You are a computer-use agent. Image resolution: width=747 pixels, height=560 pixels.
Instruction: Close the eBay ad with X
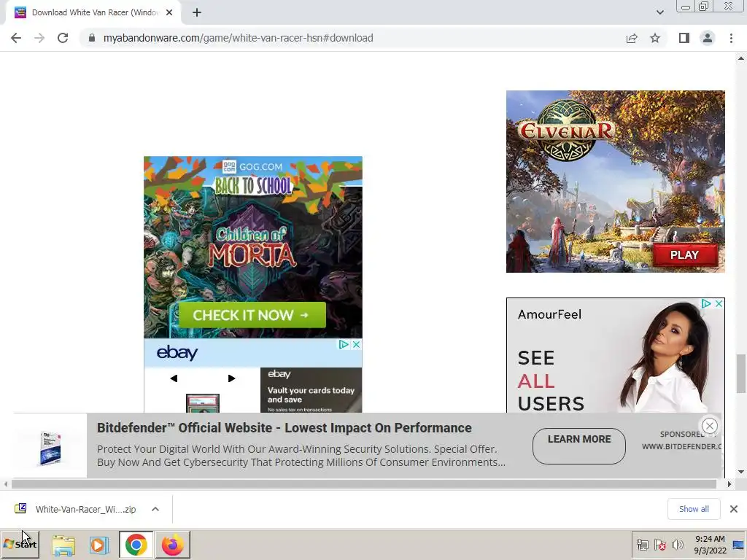pos(356,344)
